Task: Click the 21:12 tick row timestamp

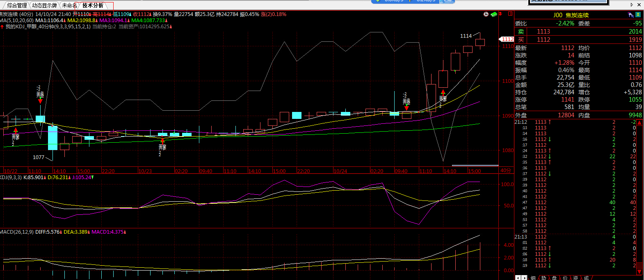Action: [521, 122]
